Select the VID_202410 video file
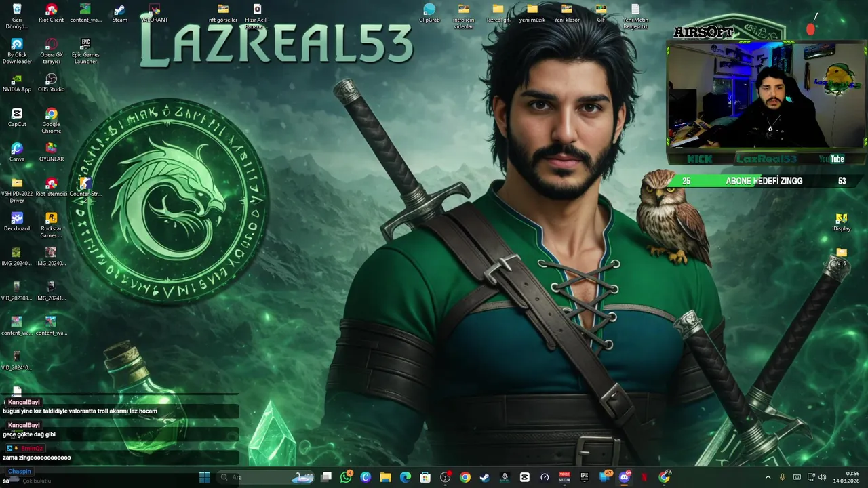The width and height of the screenshot is (868, 488). (17, 361)
